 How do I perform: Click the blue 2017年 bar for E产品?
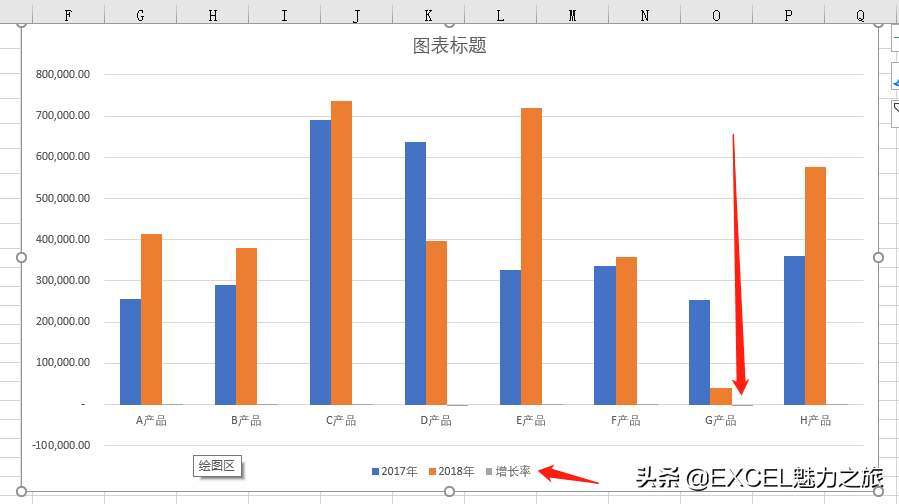click(510, 337)
